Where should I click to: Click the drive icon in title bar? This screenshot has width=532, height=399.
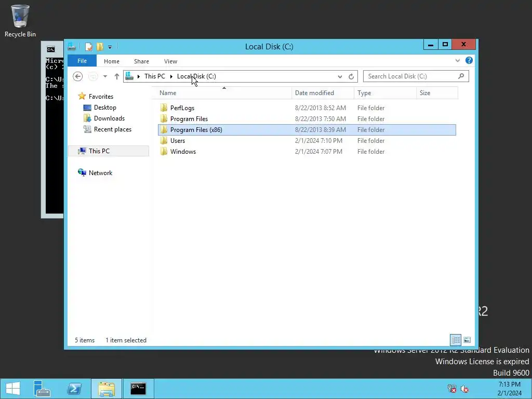(72, 46)
